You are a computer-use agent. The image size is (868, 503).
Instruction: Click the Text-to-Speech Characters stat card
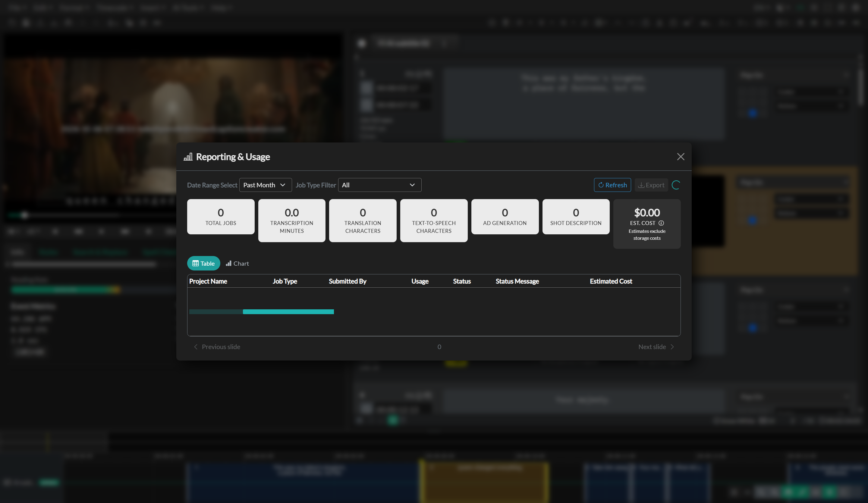(434, 220)
